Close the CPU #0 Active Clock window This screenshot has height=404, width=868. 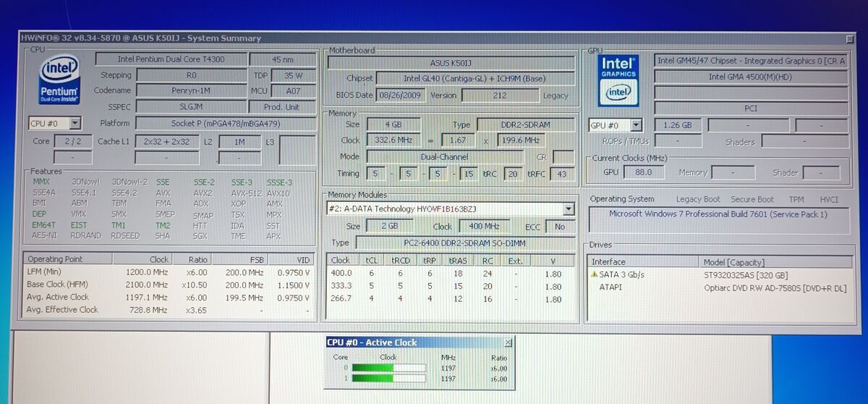[508, 342]
